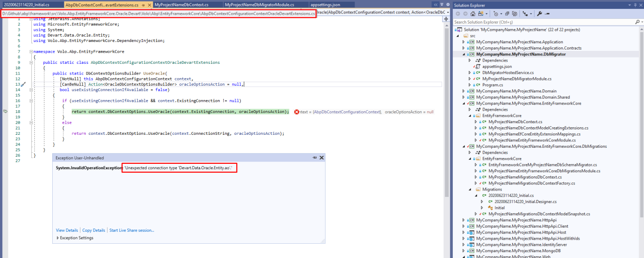Open Properties using the wrench icon
The image size is (644, 258).
(539, 13)
